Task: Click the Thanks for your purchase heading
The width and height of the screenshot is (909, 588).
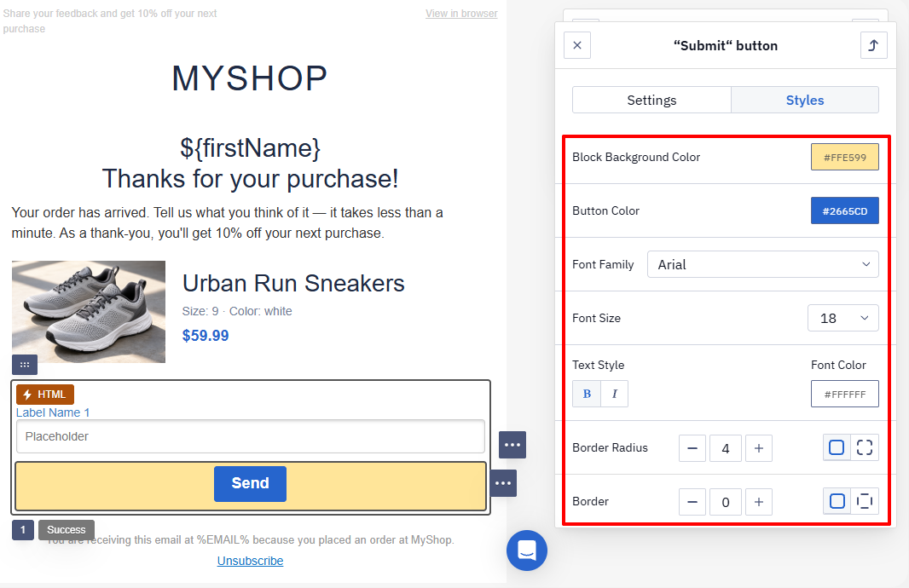Action: [x=250, y=178]
